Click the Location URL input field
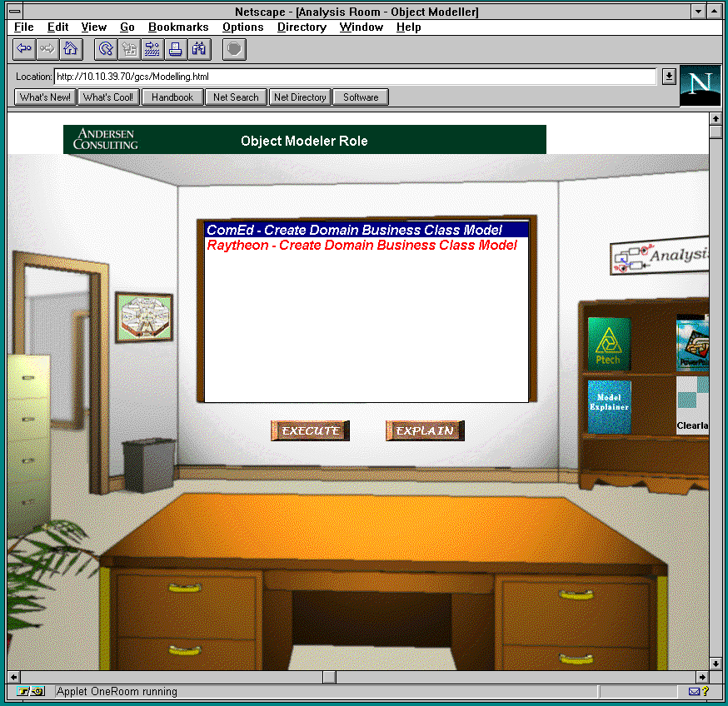The height and width of the screenshot is (706, 728). click(x=354, y=77)
